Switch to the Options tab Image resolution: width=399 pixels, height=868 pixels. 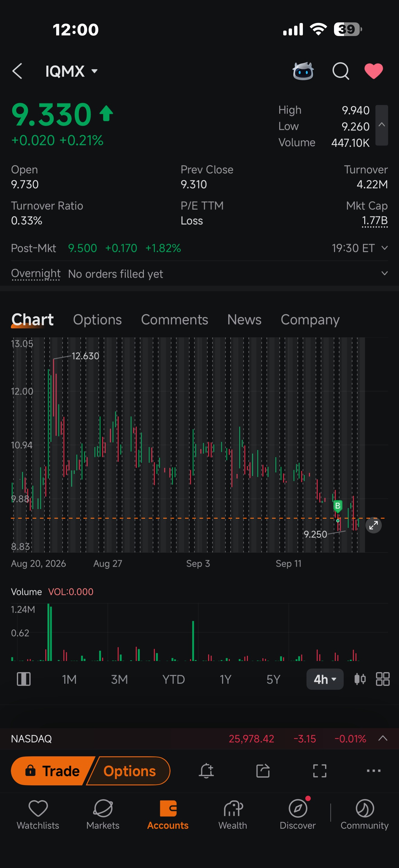97,319
